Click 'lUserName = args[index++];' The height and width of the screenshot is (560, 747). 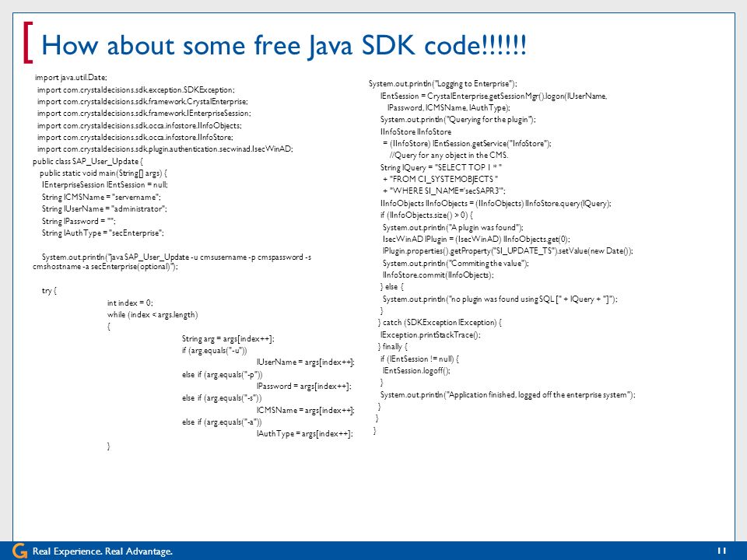pyautogui.click(x=306, y=362)
